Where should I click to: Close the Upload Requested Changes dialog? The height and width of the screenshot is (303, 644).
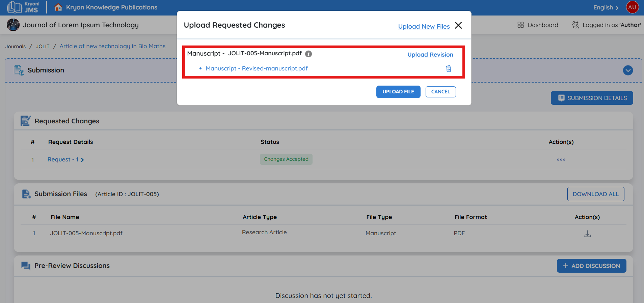click(x=458, y=26)
